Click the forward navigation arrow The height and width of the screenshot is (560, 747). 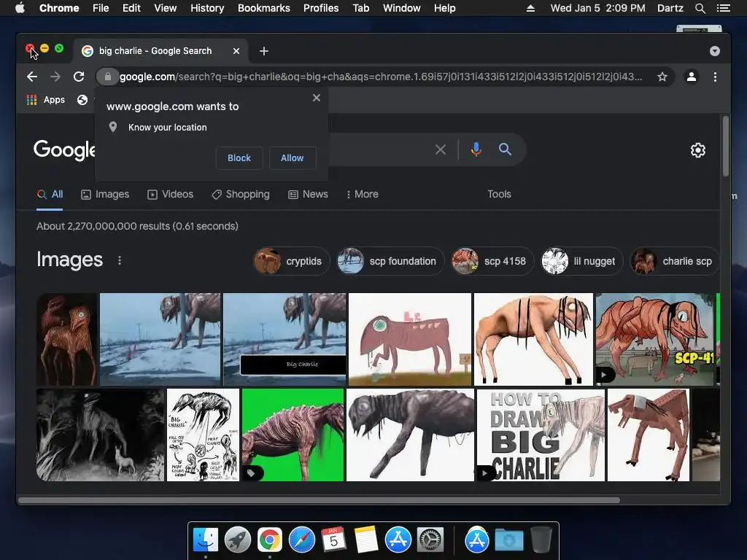pos(55,77)
